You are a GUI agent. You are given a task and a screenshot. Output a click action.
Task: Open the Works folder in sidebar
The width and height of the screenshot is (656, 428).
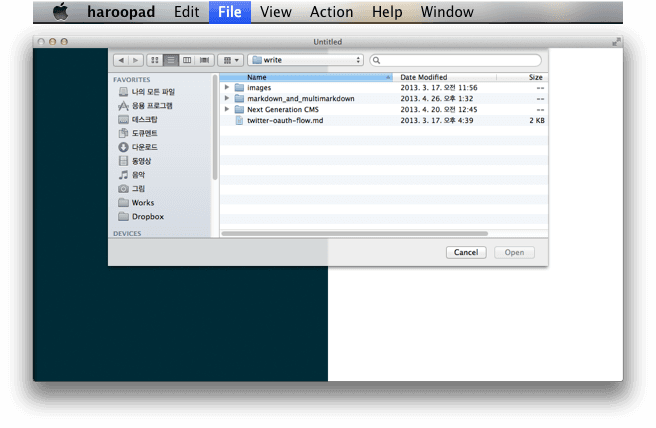tap(142, 202)
